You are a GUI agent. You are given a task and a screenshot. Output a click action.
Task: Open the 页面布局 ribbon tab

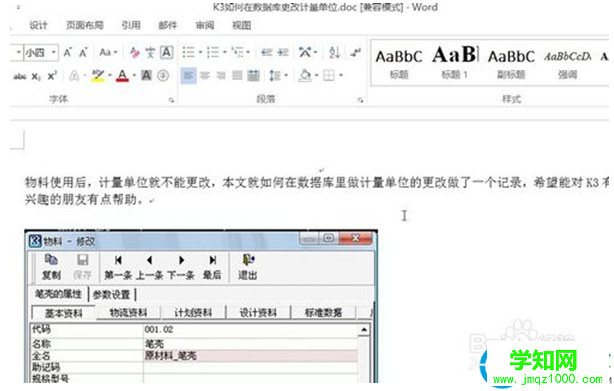click(x=85, y=25)
